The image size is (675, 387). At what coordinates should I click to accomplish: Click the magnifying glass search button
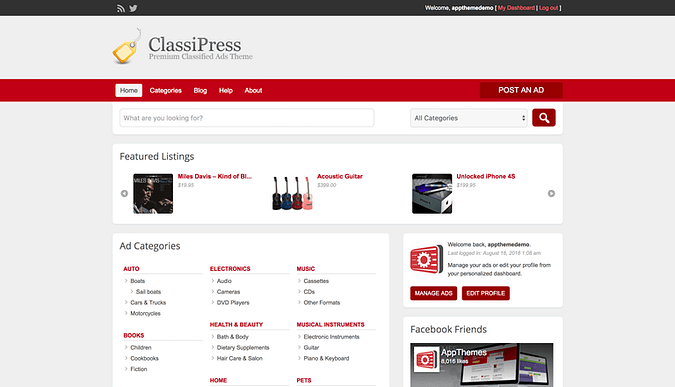click(x=544, y=118)
